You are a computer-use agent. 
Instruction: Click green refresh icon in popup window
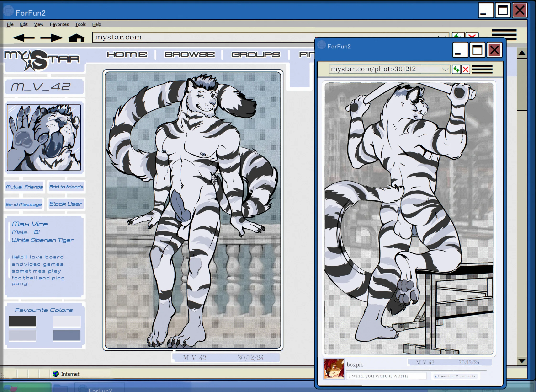(456, 70)
